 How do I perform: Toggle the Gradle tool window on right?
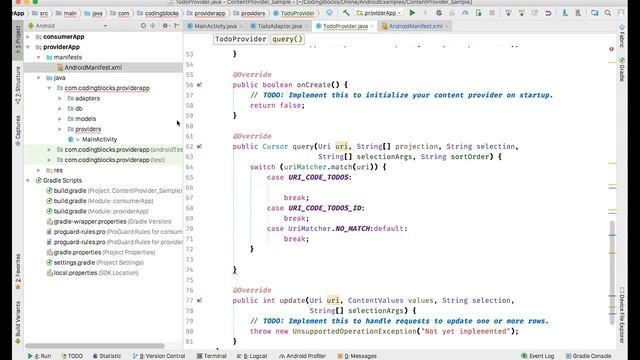click(622, 69)
